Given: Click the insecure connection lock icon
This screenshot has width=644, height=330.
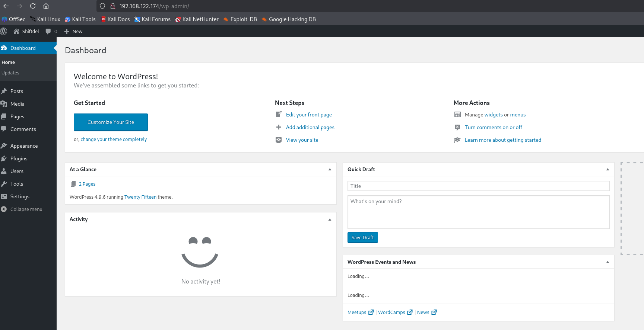Looking at the screenshot, I should 112,6.
